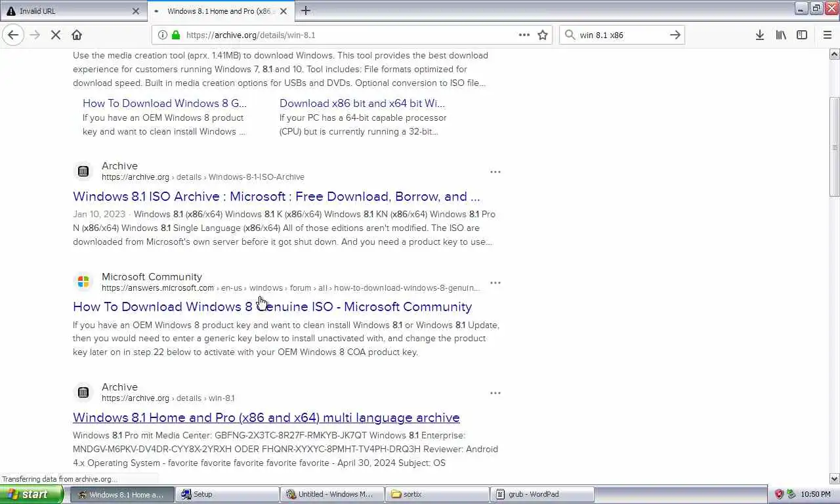The image size is (840, 504).
Task: Select the Windows 8.1 Home and Pro tab
Action: coord(222,11)
